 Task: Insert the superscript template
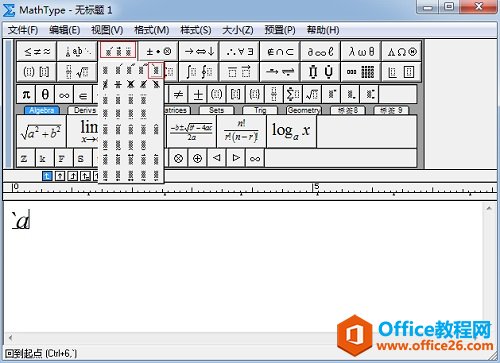click(331, 95)
